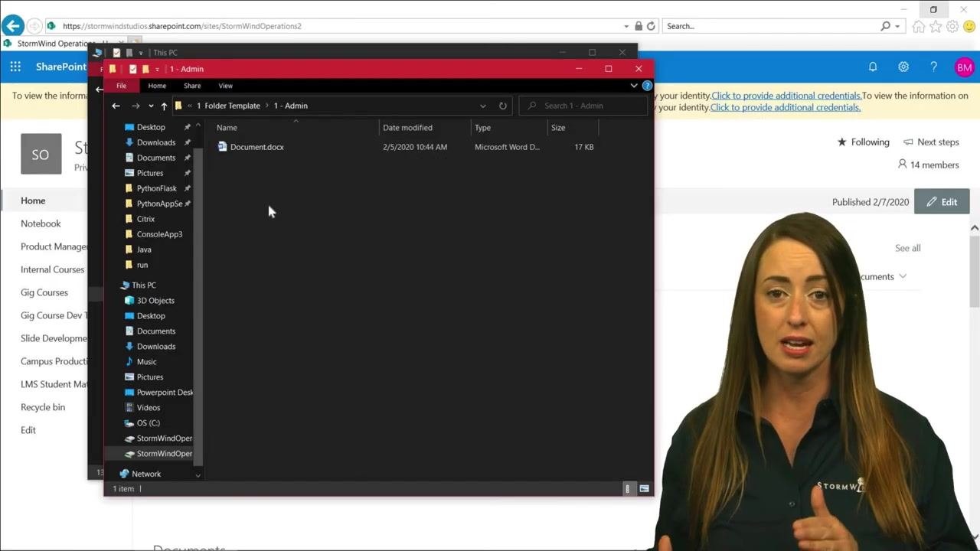
Task: Go up one folder level in Explorer
Action: pyautogui.click(x=164, y=106)
